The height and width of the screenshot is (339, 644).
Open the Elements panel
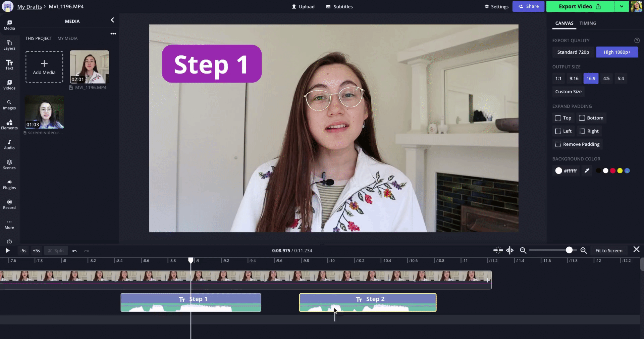(9, 124)
